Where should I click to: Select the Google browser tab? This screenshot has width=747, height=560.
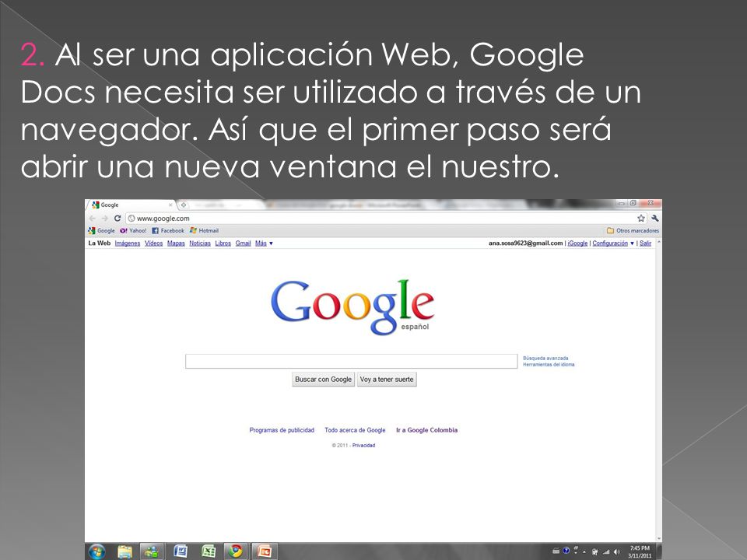coord(132,205)
